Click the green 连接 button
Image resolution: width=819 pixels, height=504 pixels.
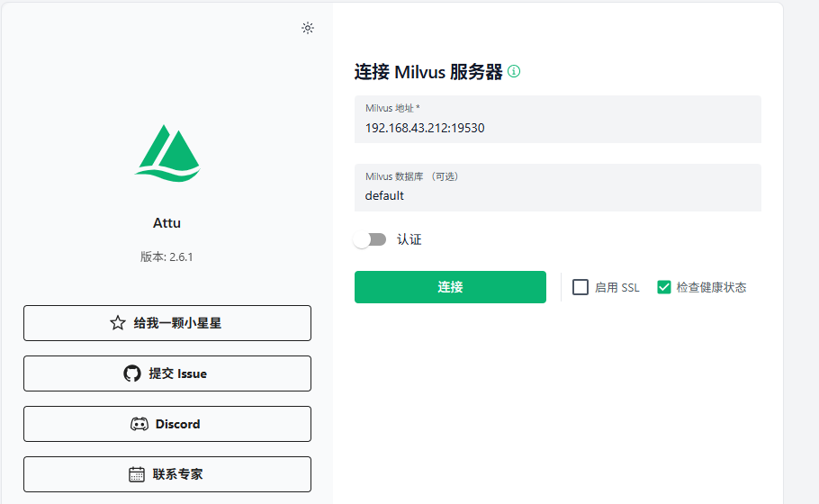pos(450,287)
